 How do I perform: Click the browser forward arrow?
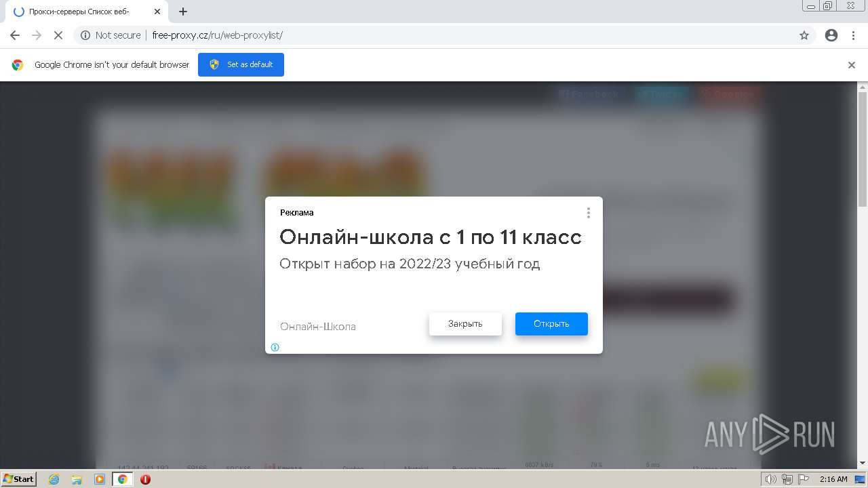(37, 35)
